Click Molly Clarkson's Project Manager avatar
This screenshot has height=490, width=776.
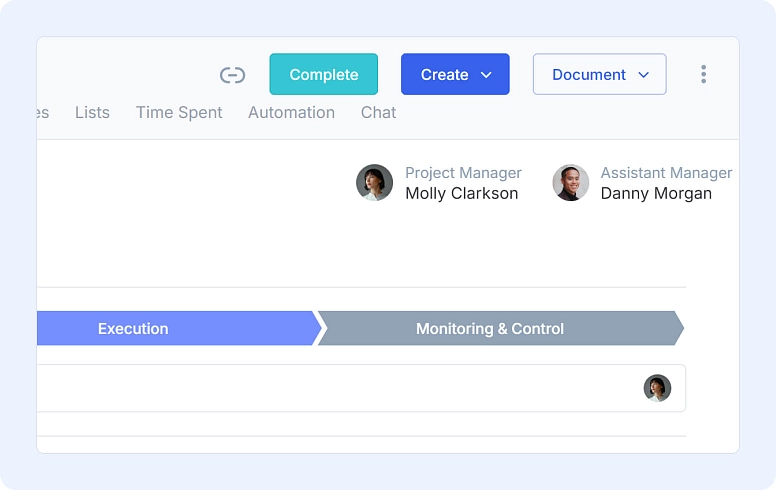tap(375, 183)
